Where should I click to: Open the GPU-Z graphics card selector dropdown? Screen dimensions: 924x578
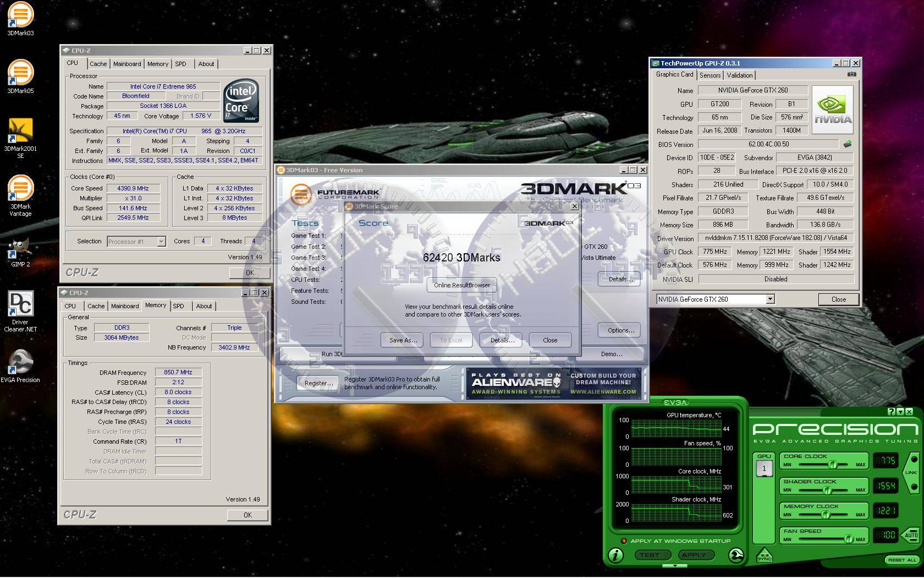pyautogui.click(x=770, y=299)
